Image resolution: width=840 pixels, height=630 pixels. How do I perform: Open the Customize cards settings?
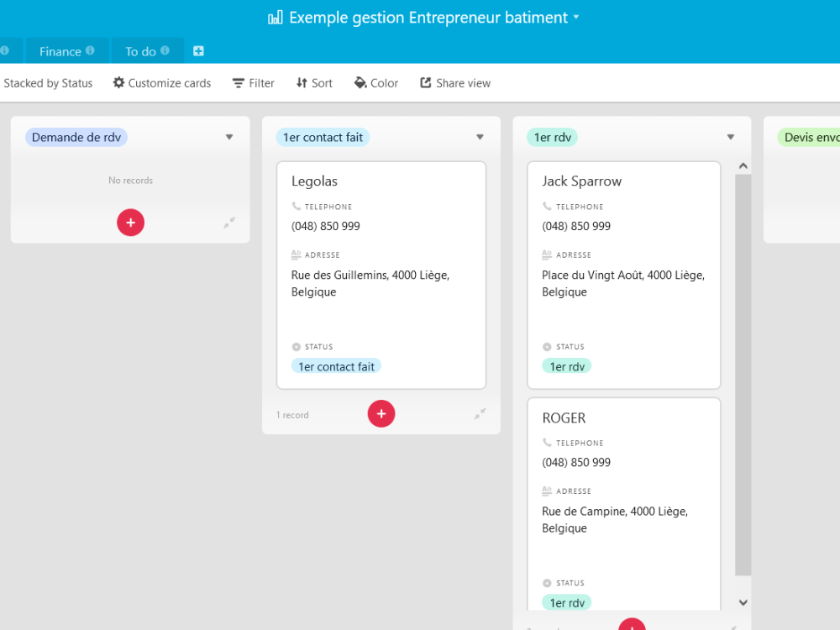[x=161, y=82]
